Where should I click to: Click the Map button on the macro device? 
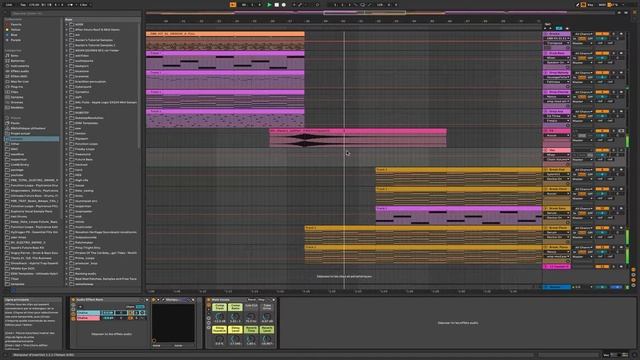click(x=262, y=300)
